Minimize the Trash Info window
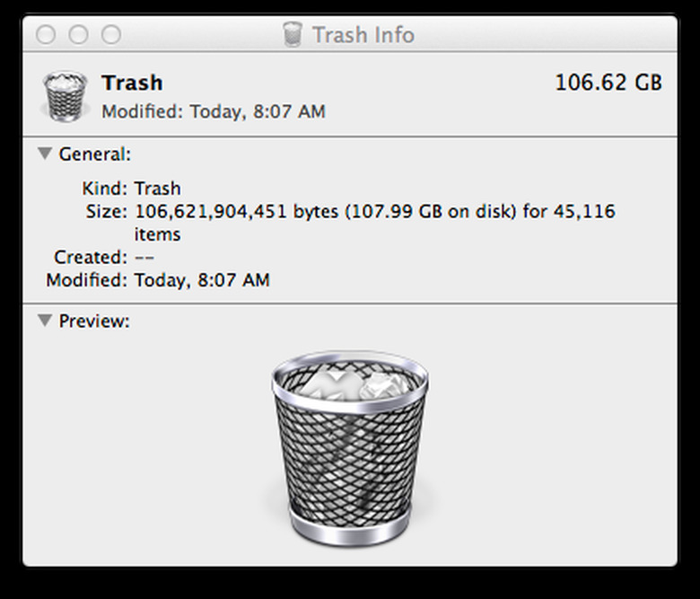Viewport: 700px width, 599px height. point(79,35)
